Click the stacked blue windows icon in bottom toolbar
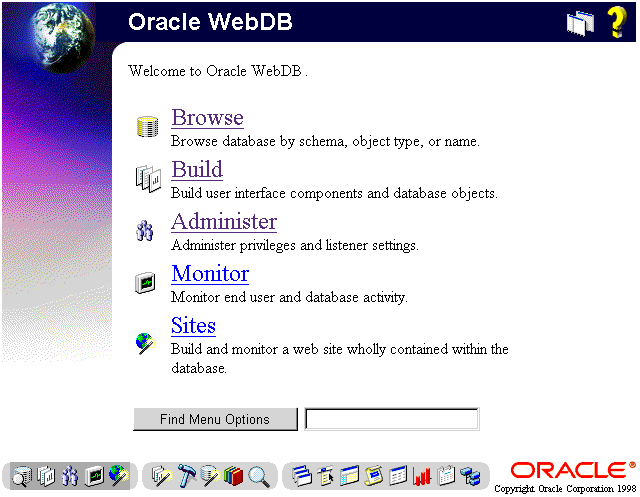This screenshot has width=640, height=497. pos(302,476)
